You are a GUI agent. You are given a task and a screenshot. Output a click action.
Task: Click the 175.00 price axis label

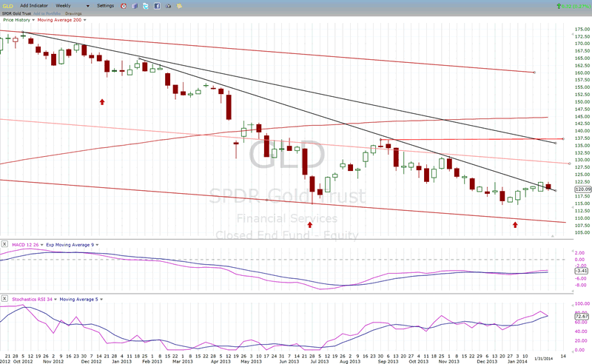click(582, 29)
